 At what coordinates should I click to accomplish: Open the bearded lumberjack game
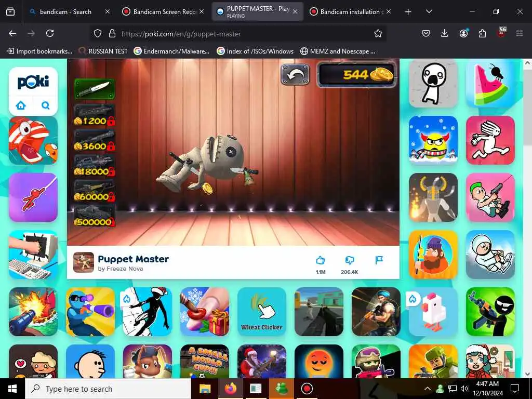pyautogui.click(x=433, y=255)
